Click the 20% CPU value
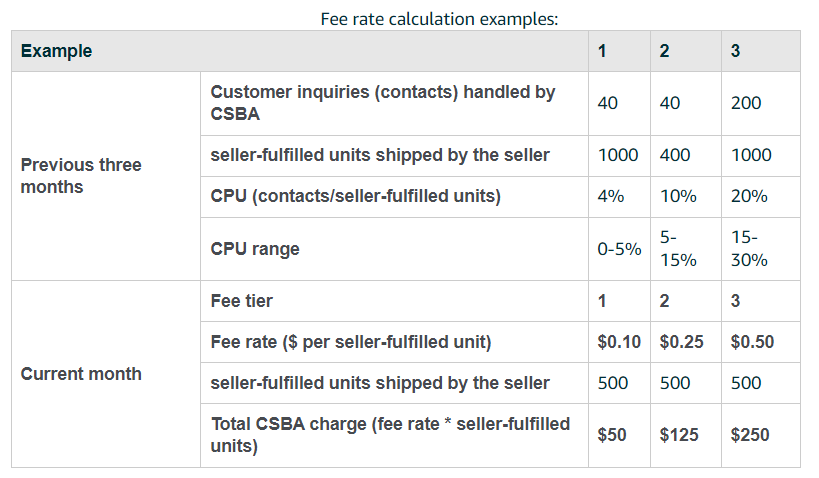819x478 pixels. 749,196
